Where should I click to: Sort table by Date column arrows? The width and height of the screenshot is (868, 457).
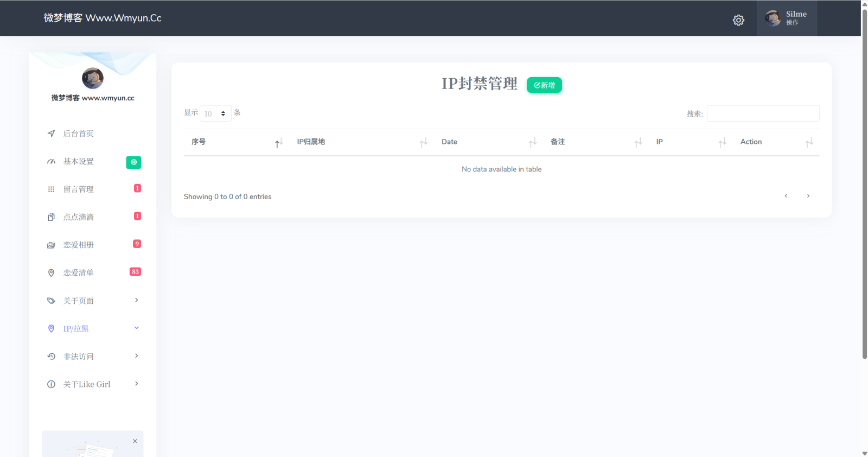[x=533, y=142]
